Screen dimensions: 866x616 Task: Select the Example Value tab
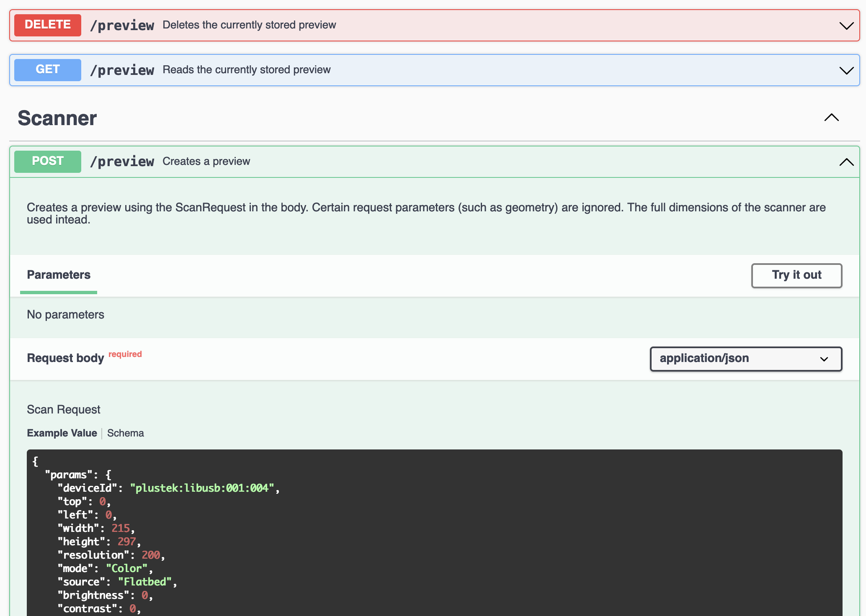62,433
